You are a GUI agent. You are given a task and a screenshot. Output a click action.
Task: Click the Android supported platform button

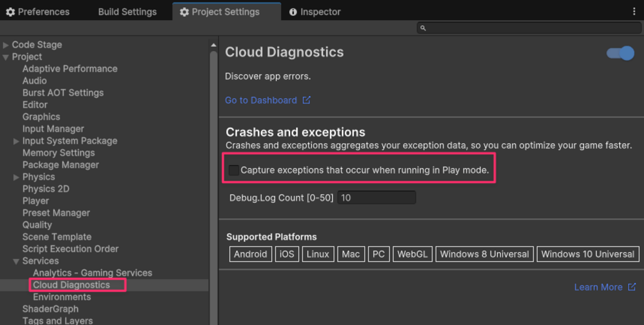250,254
